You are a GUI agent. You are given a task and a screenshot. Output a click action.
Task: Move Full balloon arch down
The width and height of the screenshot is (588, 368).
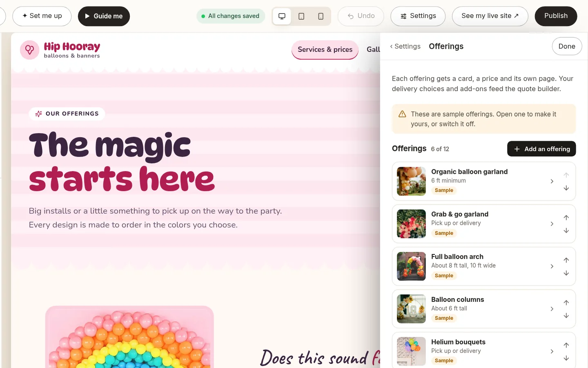pyautogui.click(x=566, y=273)
